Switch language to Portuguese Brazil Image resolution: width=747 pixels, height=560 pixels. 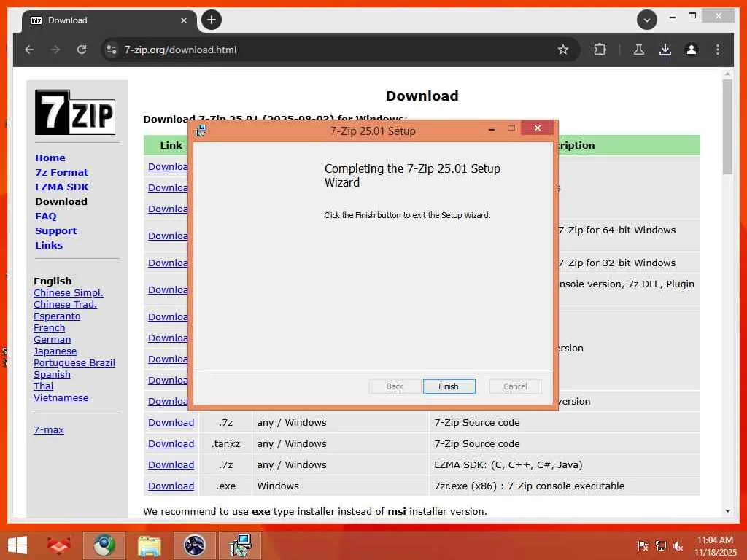click(74, 363)
